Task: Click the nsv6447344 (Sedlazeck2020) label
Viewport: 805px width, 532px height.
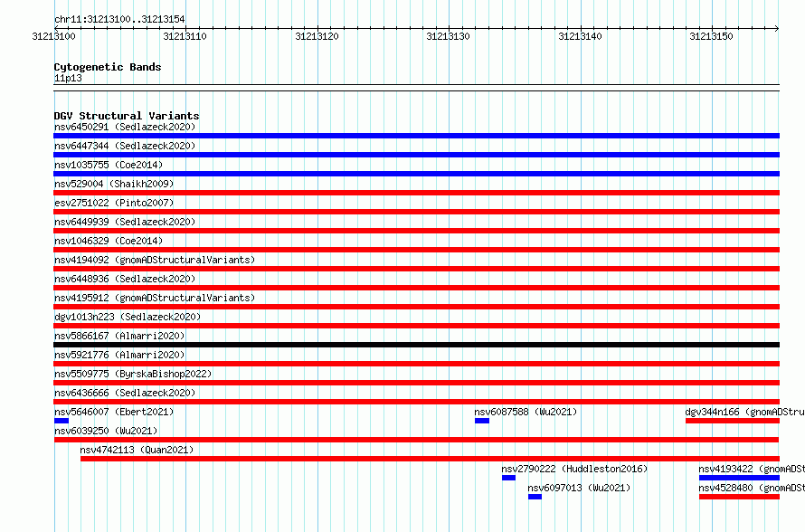Action: [125, 146]
